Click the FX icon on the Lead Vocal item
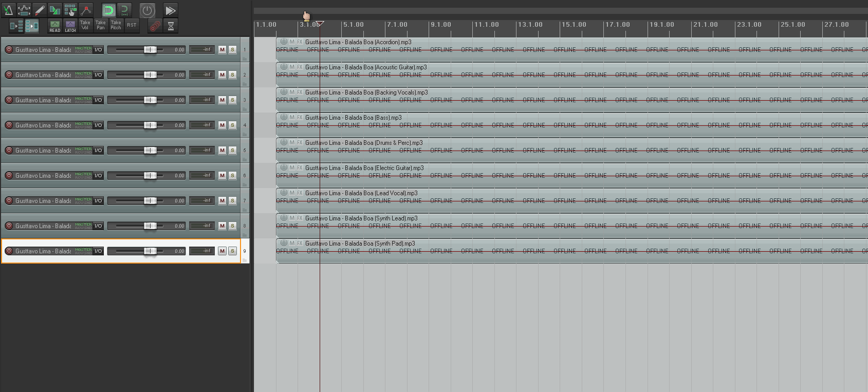Image resolution: width=868 pixels, height=392 pixels. tap(300, 193)
